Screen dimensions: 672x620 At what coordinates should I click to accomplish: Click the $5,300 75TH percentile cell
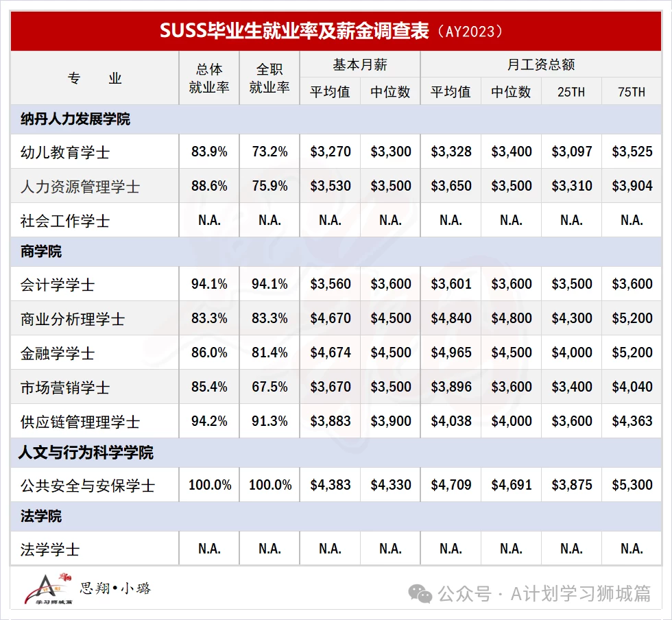point(632,485)
